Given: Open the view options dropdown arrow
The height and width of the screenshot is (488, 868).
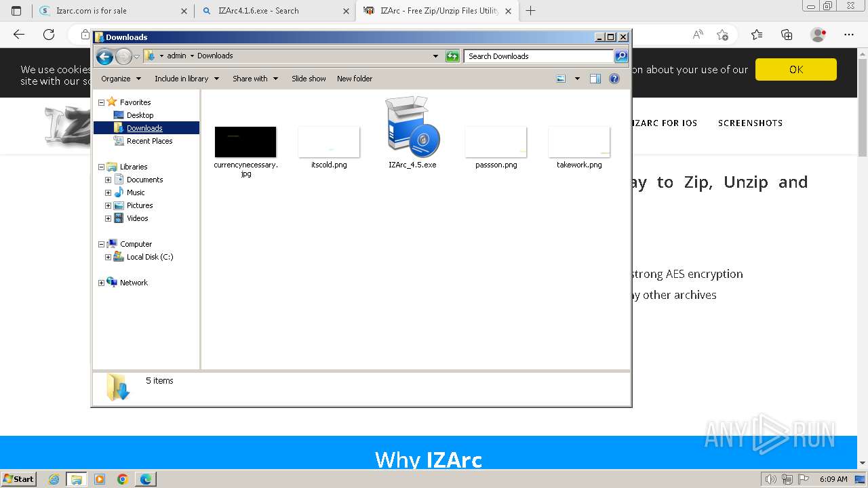Looking at the screenshot, I should tap(577, 79).
